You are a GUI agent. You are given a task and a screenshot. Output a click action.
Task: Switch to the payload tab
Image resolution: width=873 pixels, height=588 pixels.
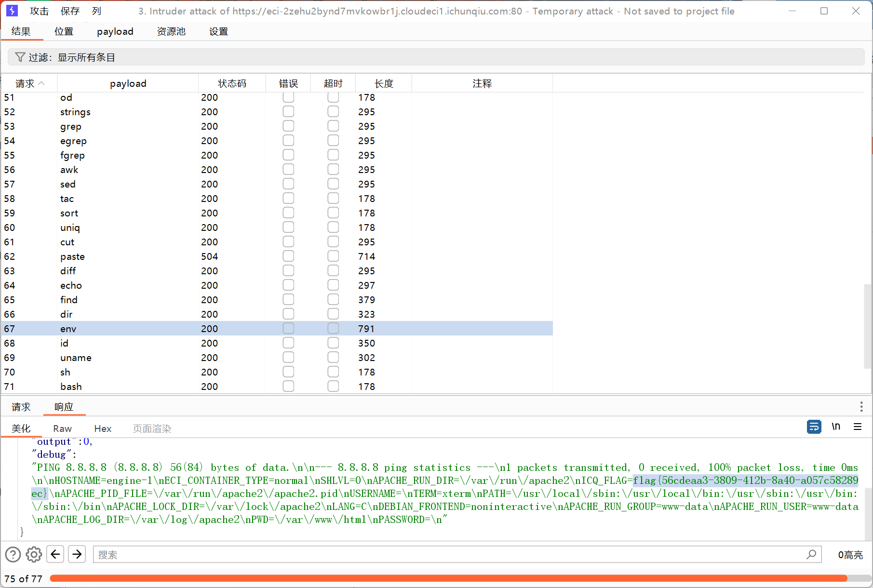click(x=115, y=31)
